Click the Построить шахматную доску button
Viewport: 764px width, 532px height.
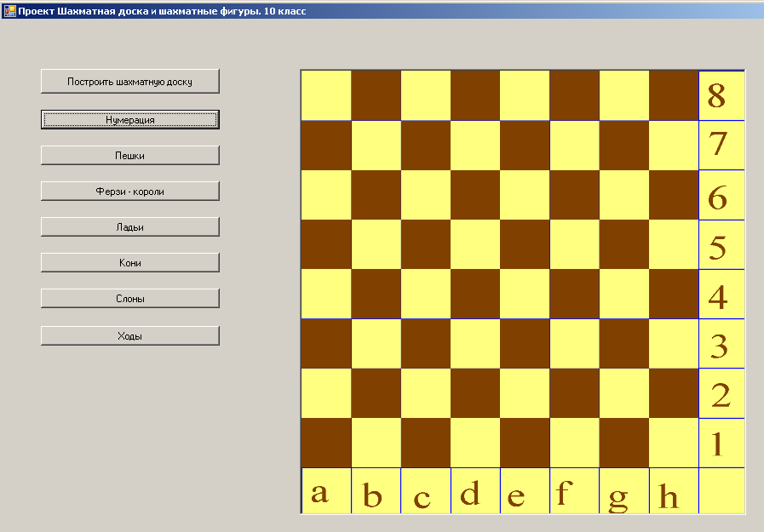point(130,82)
